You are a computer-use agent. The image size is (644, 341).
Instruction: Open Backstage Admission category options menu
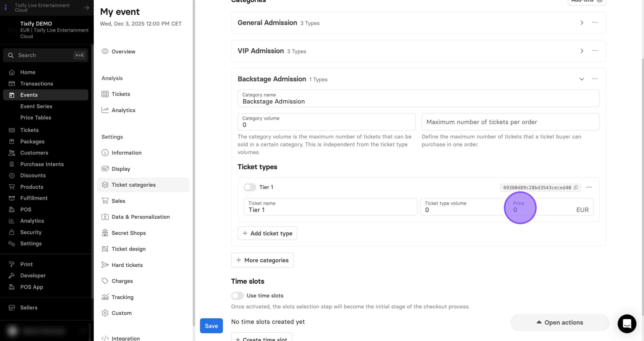point(595,79)
